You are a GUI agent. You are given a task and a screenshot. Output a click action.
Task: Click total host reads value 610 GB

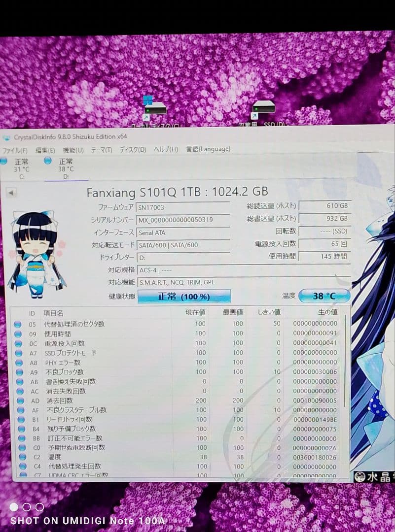point(324,205)
